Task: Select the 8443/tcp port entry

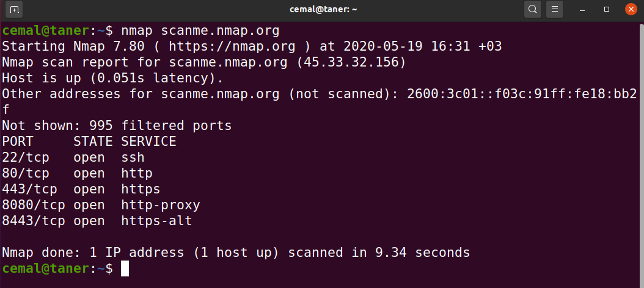Action: (x=34, y=221)
